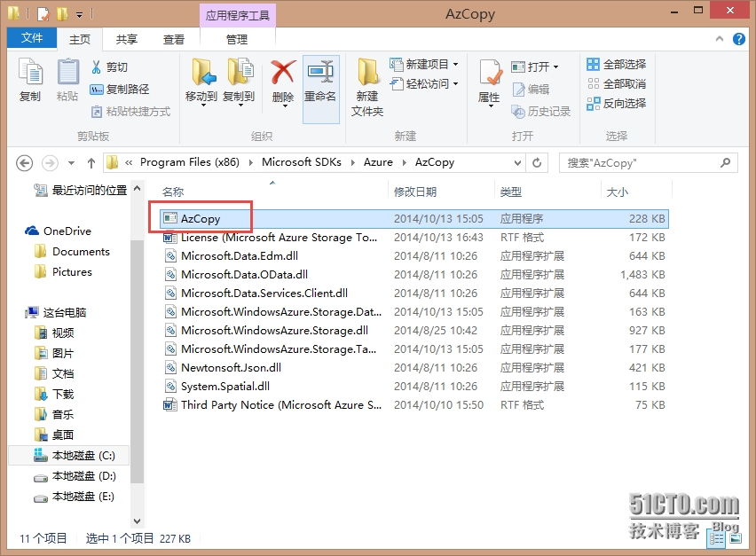Select Newtonsoft.Json.dll file
The image size is (756, 556).
pos(414,368)
